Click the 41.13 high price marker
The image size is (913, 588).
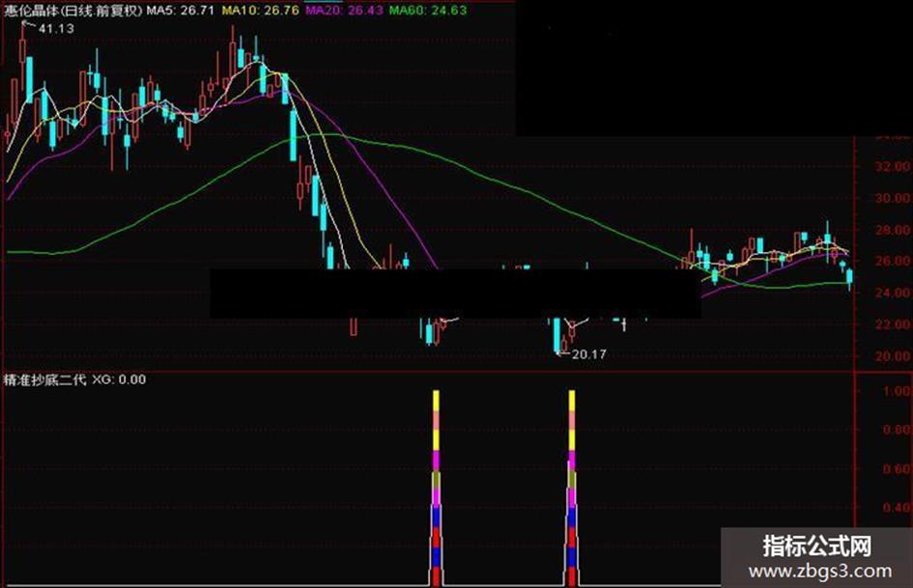click(56, 29)
